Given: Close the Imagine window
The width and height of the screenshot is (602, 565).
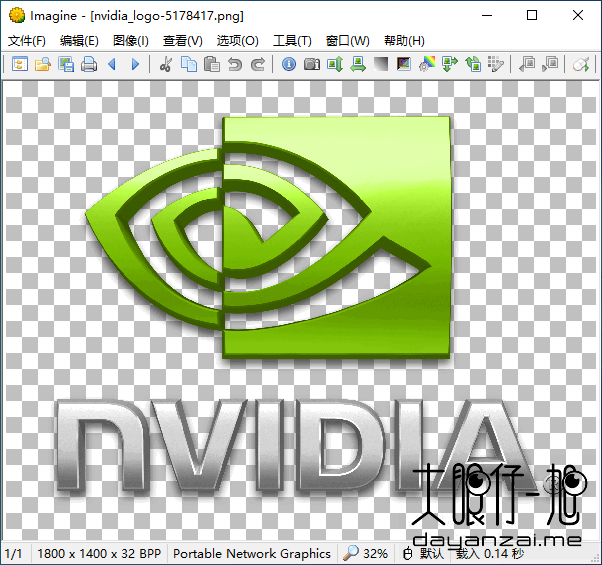Looking at the screenshot, I should tap(578, 15).
